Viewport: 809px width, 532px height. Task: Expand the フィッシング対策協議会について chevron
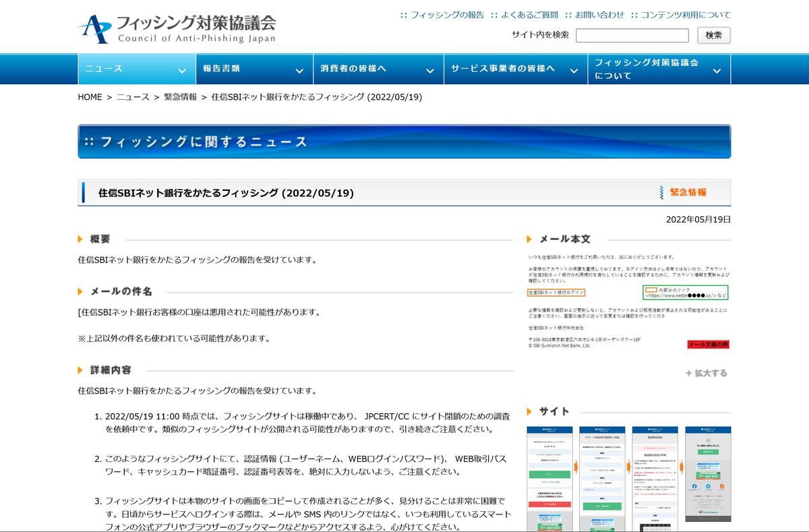point(717,70)
